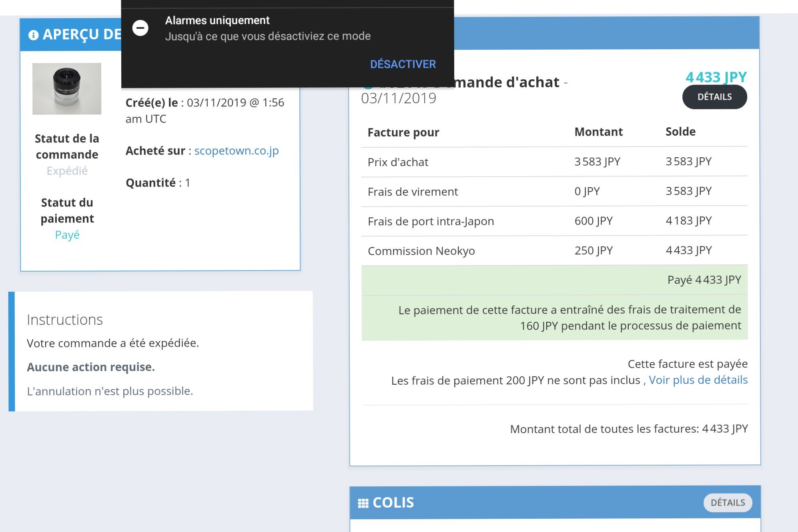The width and height of the screenshot is (798, 532).
Task: Click the "Payé" payment status text
Action: pos(67,235)
